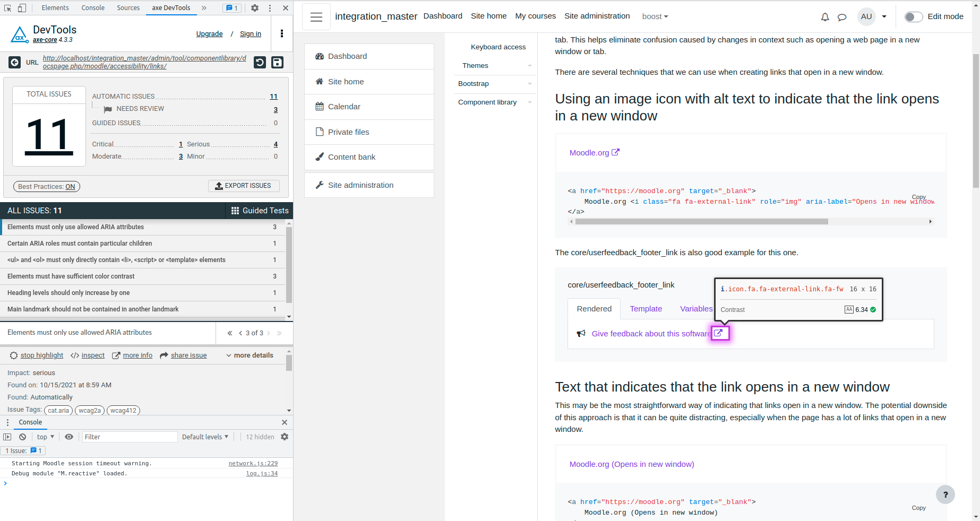Open notifications bell
The image size is (980, 521).
click(825, 17)
